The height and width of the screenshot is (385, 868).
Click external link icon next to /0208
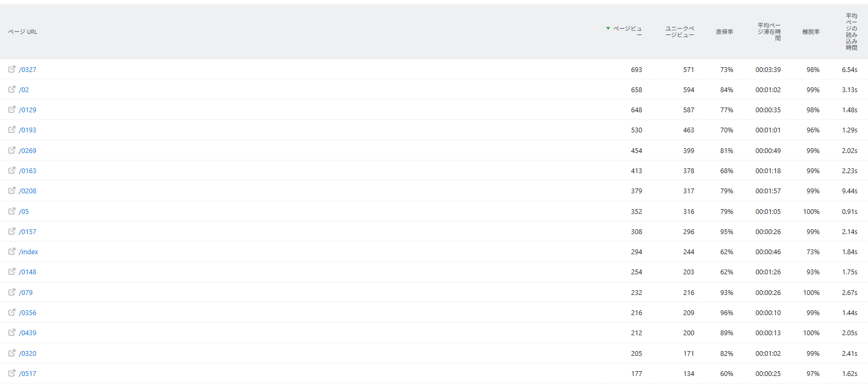click(12, 191)
